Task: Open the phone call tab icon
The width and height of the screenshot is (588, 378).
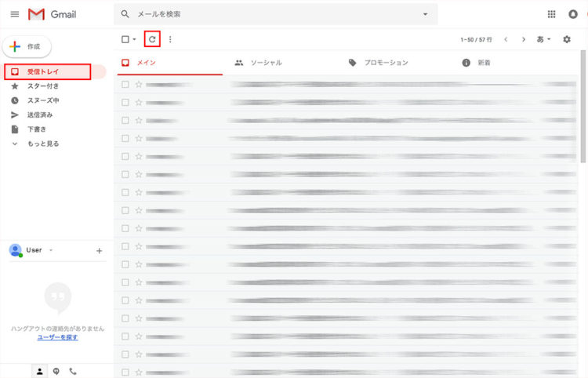Action: pyautogui.click(x=73, y=371)
